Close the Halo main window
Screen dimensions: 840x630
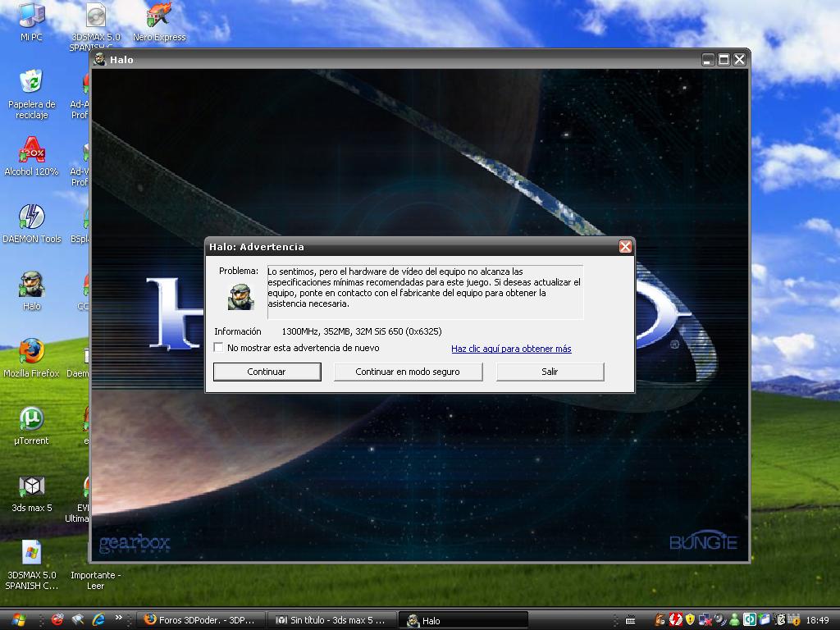[x=739, y=59]
